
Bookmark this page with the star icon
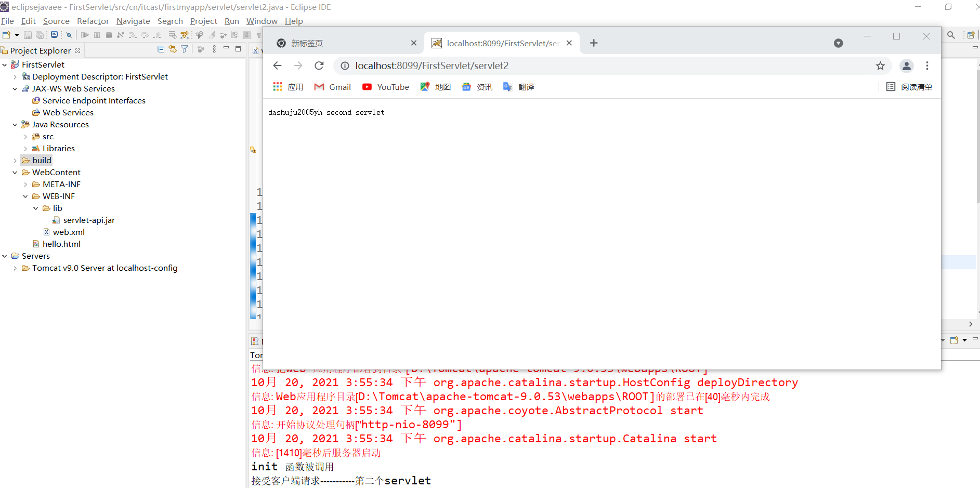click(x=880, y=66)
